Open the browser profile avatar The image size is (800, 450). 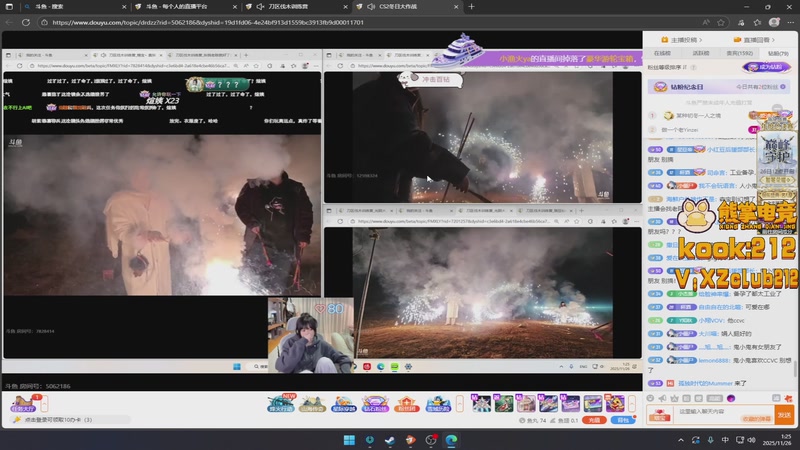point(774,22)
